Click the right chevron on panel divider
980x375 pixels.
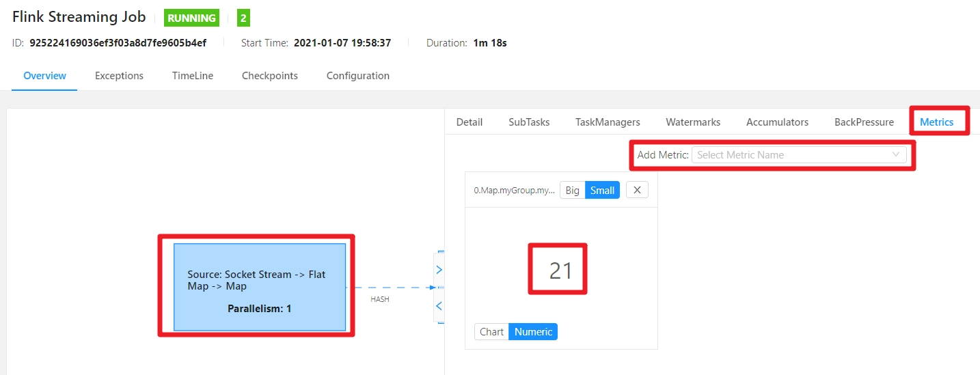439,270
